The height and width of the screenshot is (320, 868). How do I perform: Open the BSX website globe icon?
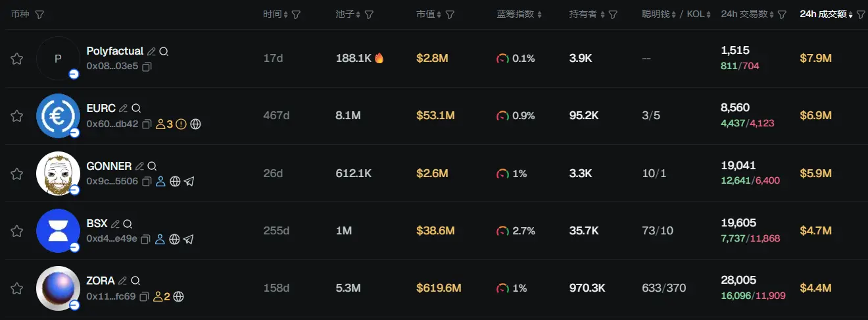click(x=174, y=239)
